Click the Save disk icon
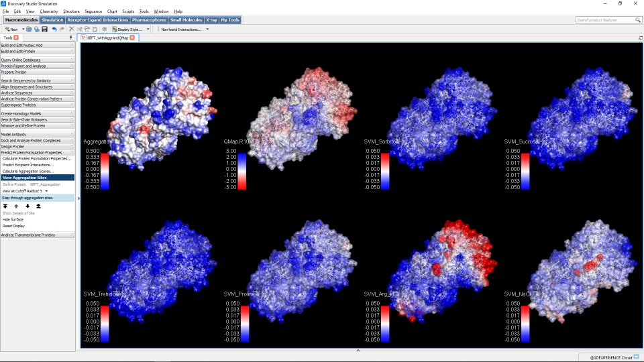The image size is (644, 362). click(x=44, y=29)
